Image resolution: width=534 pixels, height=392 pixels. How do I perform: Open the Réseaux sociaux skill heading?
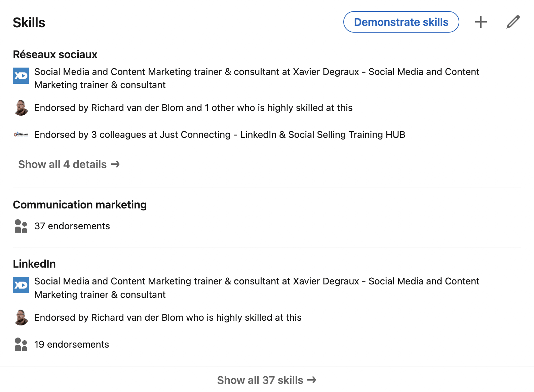(55, 54)
